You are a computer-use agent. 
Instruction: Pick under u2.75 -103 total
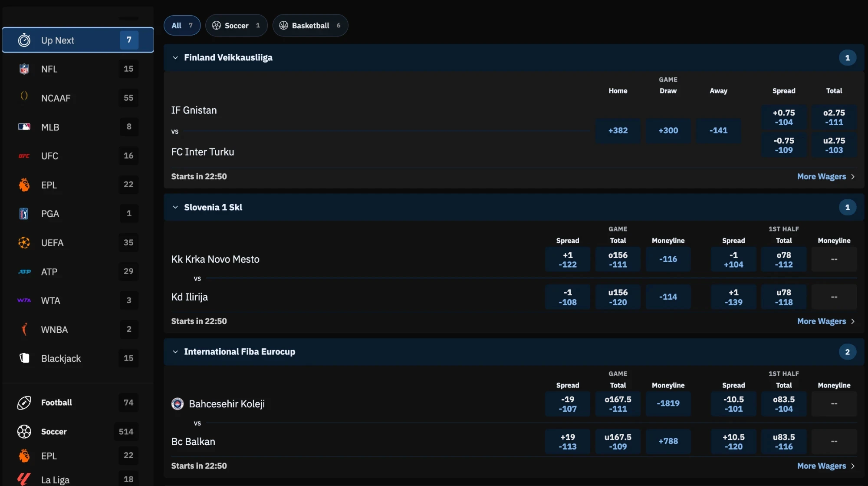[x=834, y=145]
